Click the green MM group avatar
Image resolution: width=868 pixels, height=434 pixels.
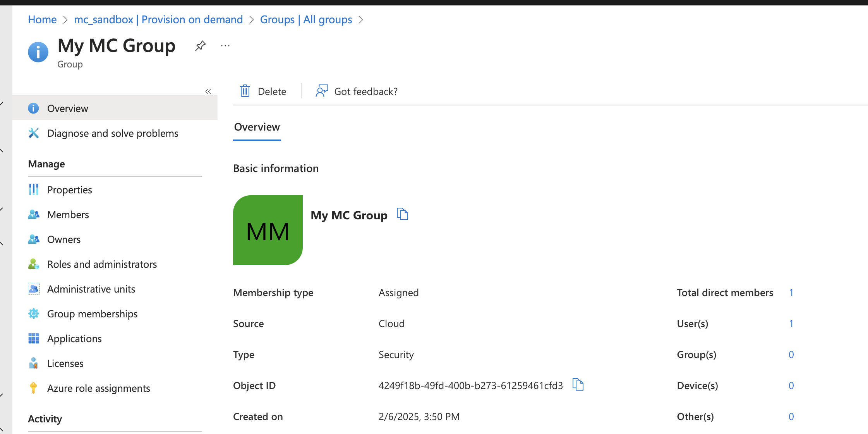[268, 230]
